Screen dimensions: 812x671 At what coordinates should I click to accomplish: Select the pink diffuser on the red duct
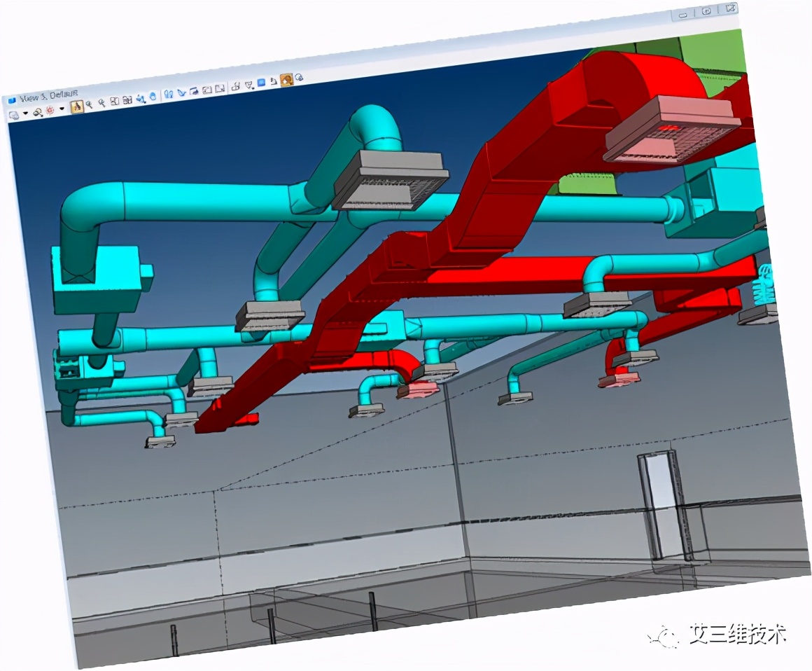click(673, 130)
